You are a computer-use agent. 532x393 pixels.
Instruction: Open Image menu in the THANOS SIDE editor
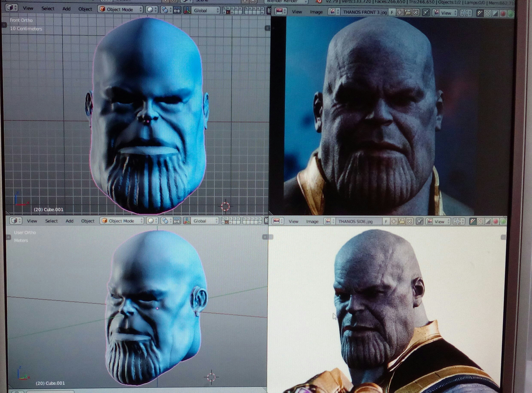click(x=312, y=222)
